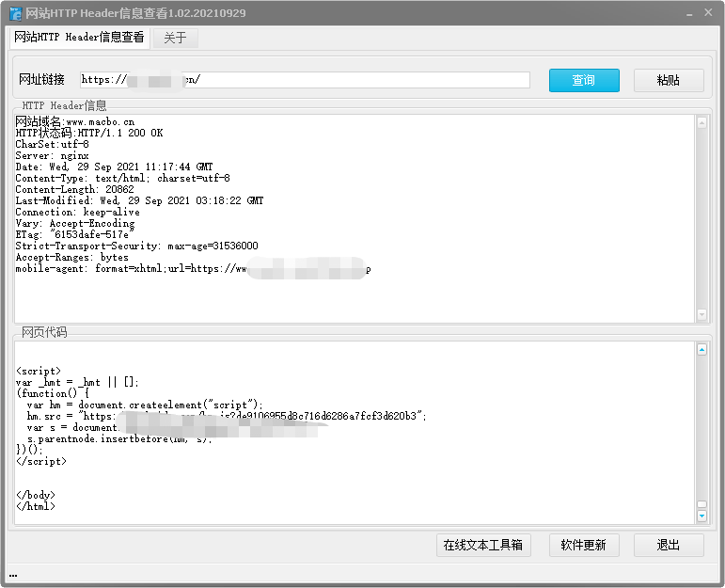Click the 'Connection: keep-alive' line
Image resolution: width=725 pixels, height=588 pixels.
77,213
